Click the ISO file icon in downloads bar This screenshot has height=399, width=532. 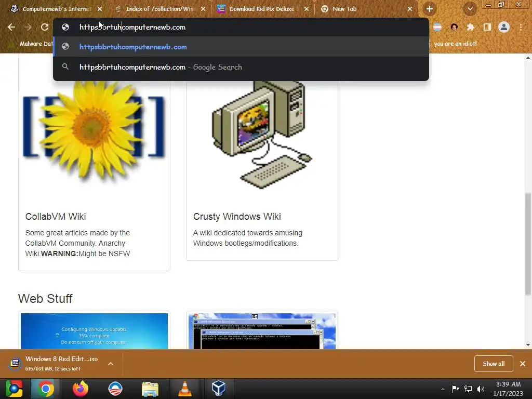(x=15, y=363)
